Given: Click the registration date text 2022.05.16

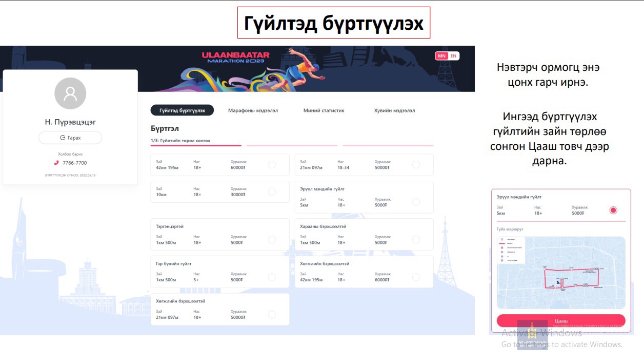Looking at the screenshot, I should tap(87, 175).
